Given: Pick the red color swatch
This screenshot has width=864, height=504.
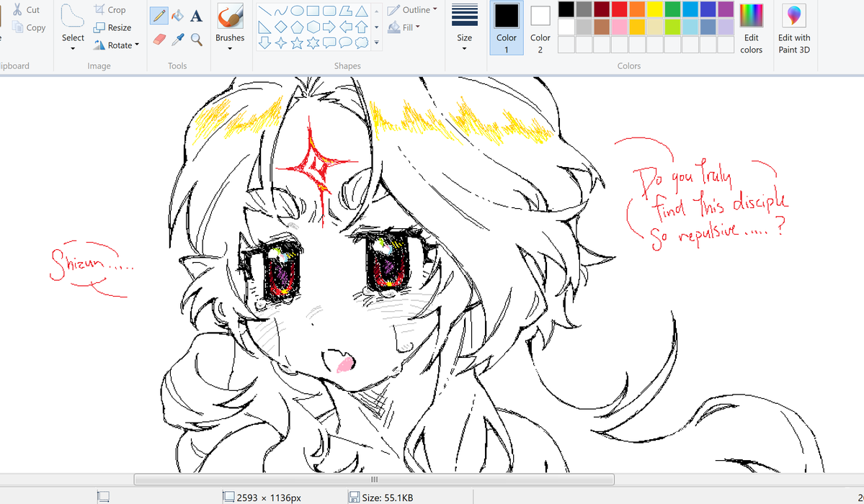Looking at the screenshot, I should [619, 9].
